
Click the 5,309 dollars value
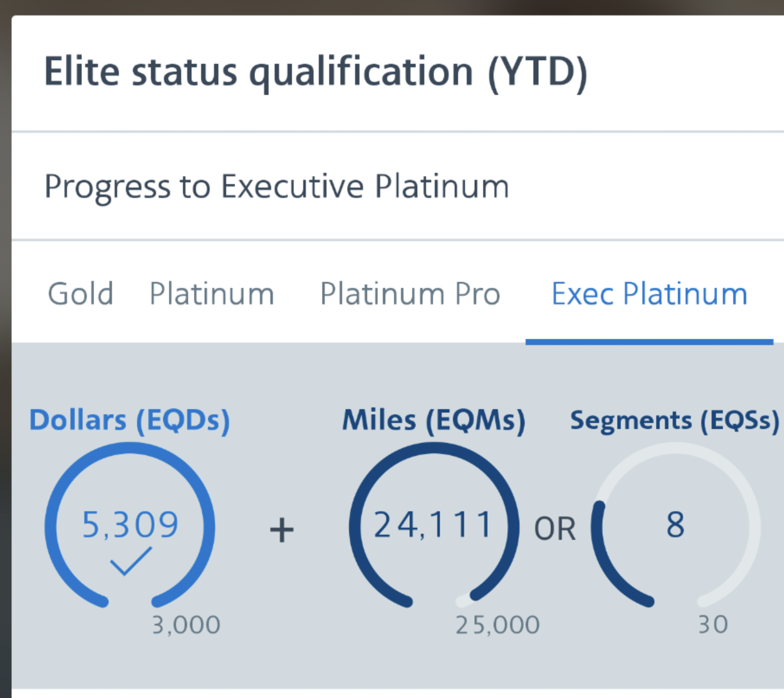tap(130, 525)
